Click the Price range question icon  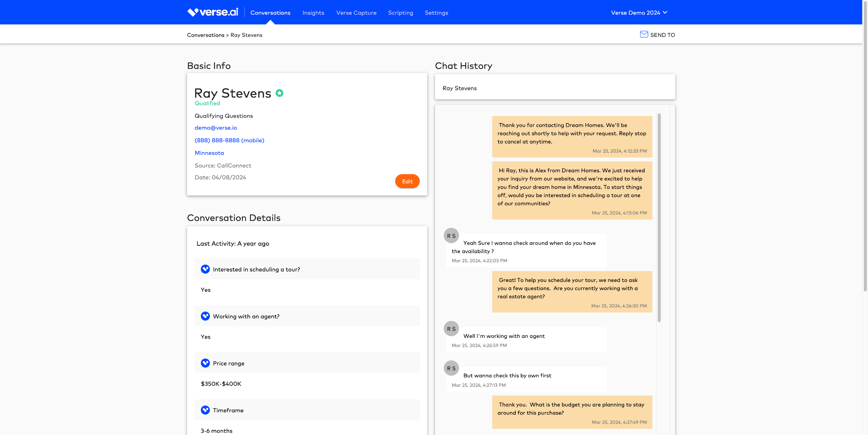(x=205, y=363)
